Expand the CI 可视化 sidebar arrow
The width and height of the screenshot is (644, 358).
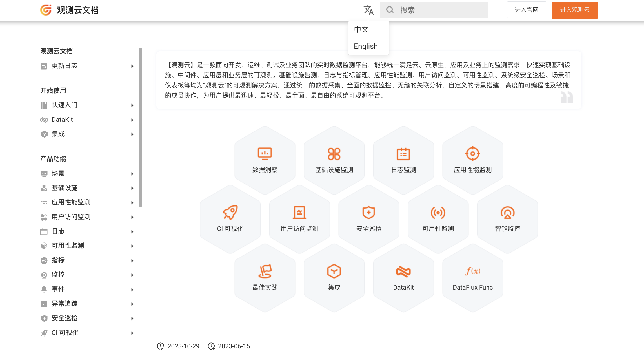click(x=132, y=333)
